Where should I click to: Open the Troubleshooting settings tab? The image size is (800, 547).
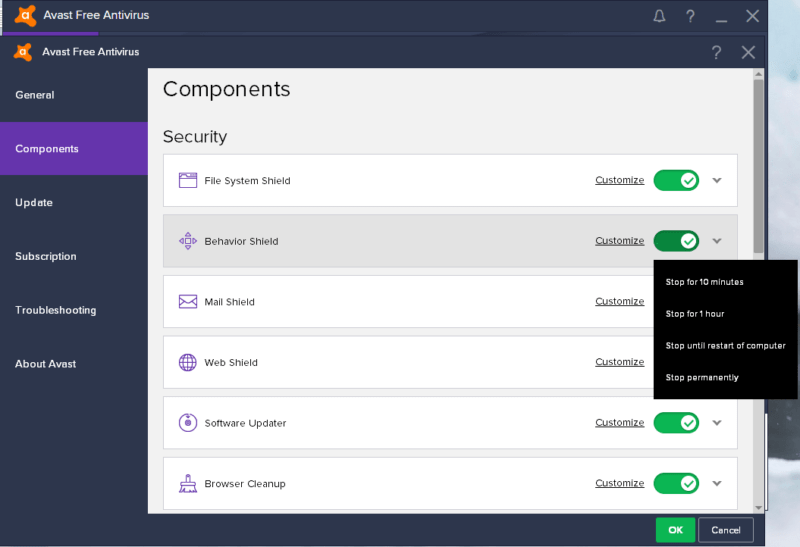pos(74,310)
